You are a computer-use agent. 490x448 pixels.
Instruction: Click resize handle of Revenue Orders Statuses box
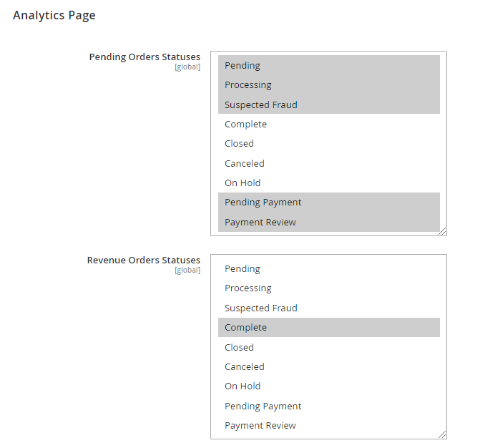(443, 434)
